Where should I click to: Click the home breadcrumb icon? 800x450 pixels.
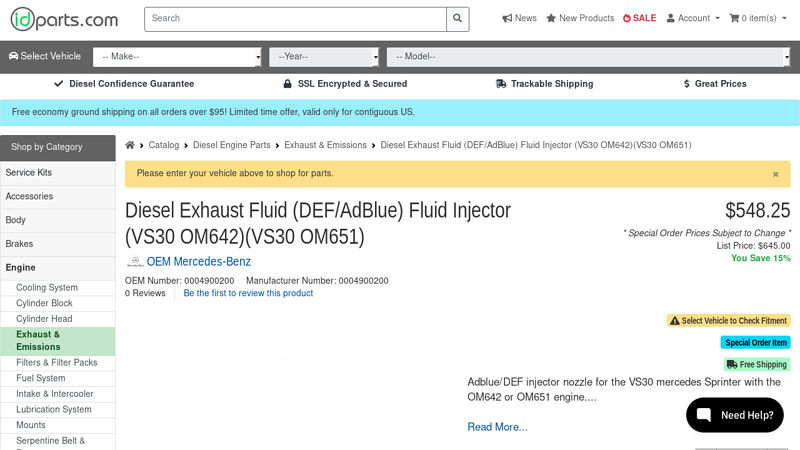click(130, 145)
